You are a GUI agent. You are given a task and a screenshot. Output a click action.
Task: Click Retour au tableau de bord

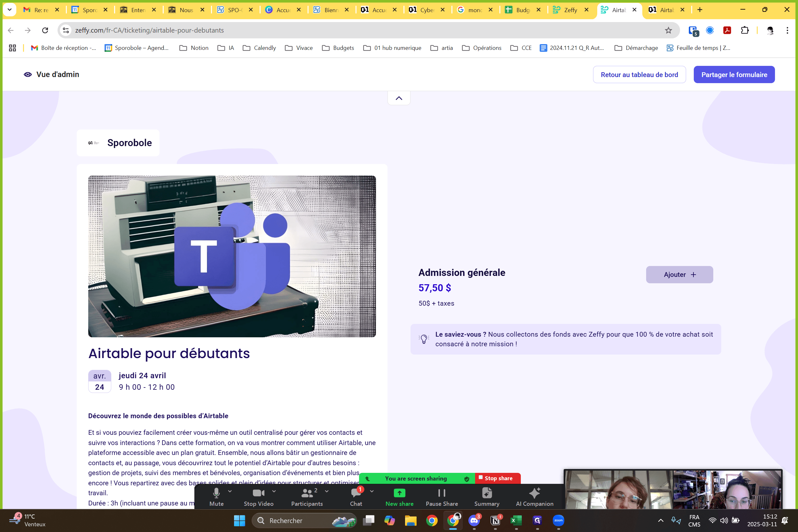tap(639, 74)
